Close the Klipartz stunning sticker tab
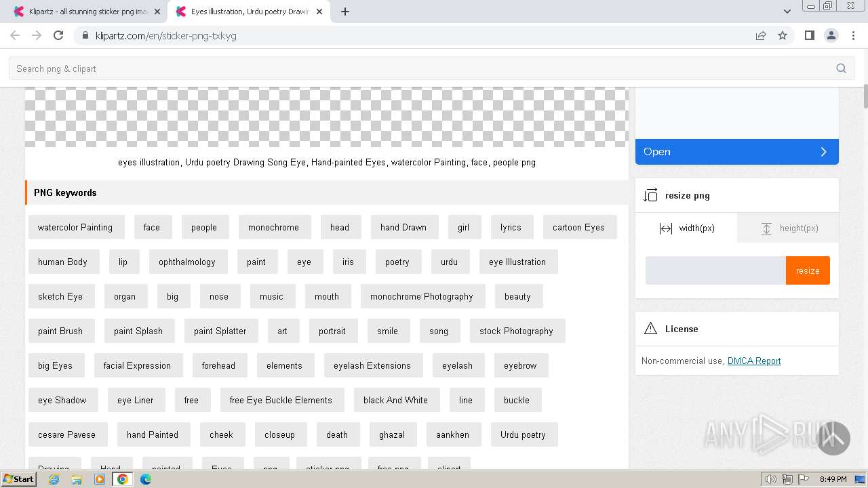 (x=157, y=12)
